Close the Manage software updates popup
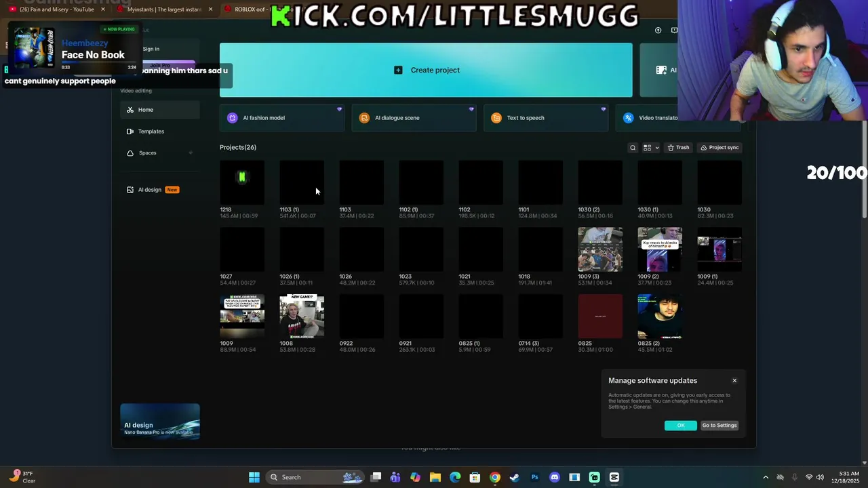Viewport: 868px width, 488px height. (734, 381)
